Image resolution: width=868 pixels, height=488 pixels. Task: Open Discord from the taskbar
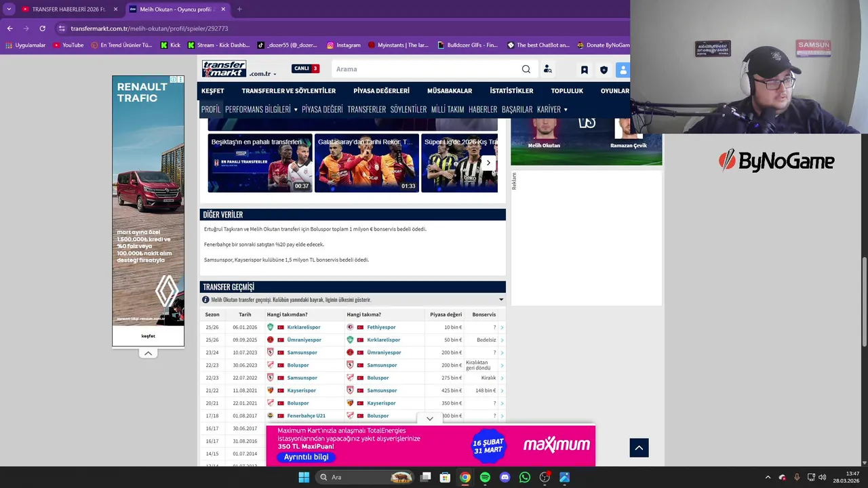505,477
